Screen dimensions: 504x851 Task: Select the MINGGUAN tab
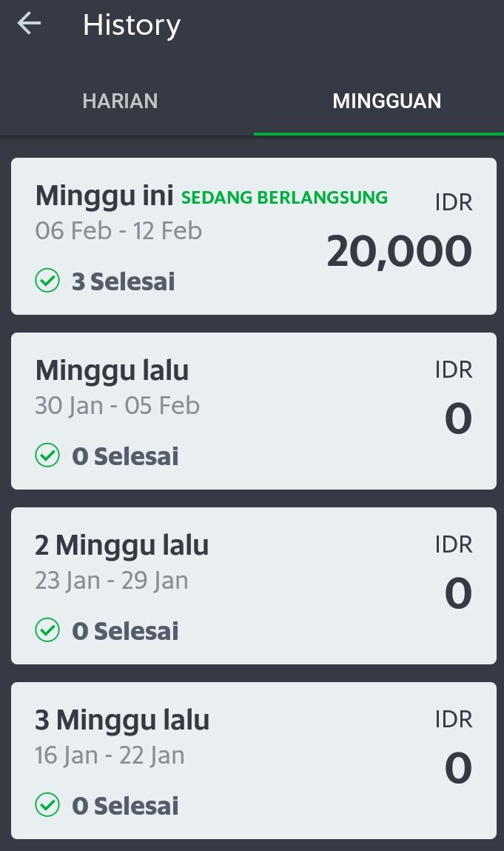386,101
